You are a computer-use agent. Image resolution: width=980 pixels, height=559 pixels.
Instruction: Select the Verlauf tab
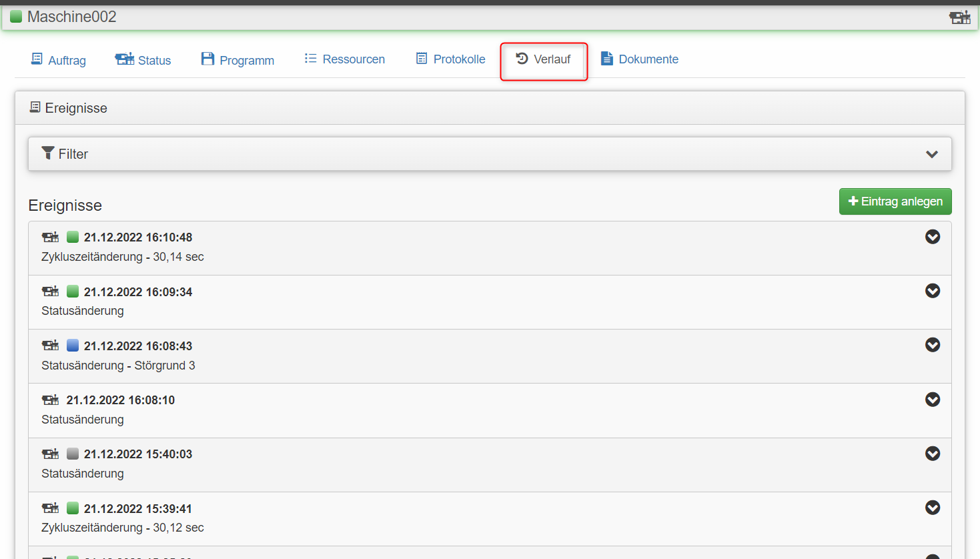click(544, 59)
